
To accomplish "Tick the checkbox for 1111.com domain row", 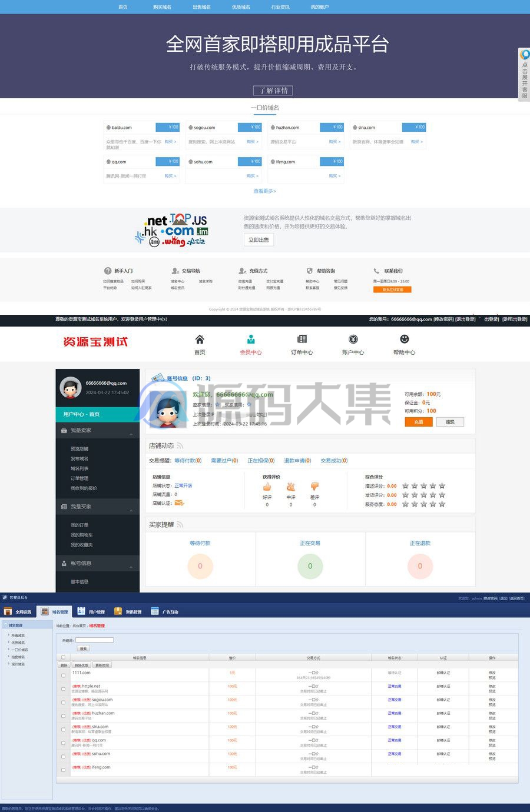I will pos(64,675).
